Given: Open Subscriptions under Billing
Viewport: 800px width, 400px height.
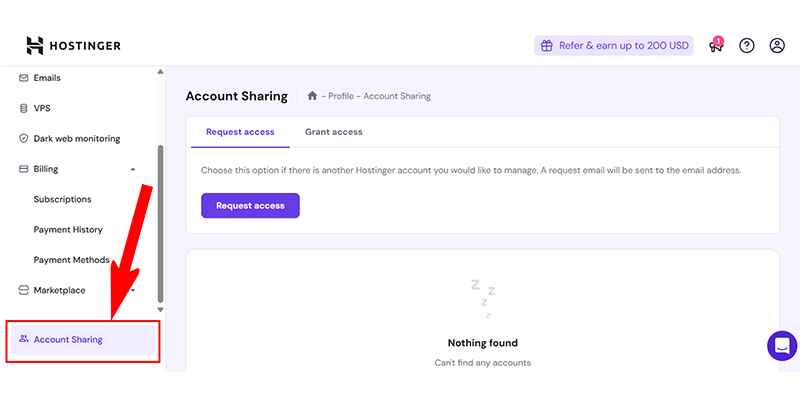Looking at the screenshot, I should point(62,199).
